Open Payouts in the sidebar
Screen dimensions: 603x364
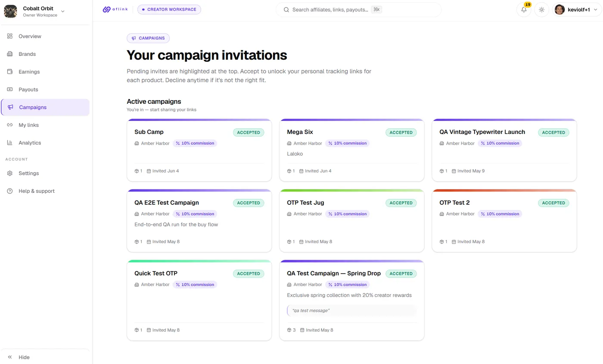(45, 89)
